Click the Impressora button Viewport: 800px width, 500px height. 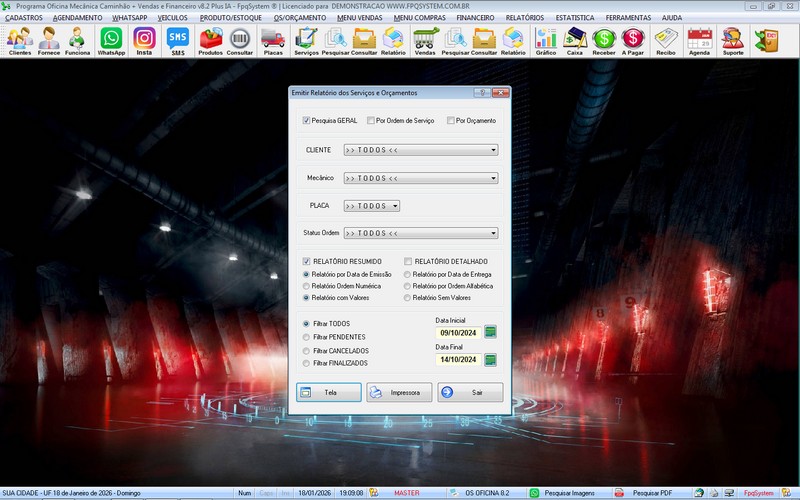399,392
